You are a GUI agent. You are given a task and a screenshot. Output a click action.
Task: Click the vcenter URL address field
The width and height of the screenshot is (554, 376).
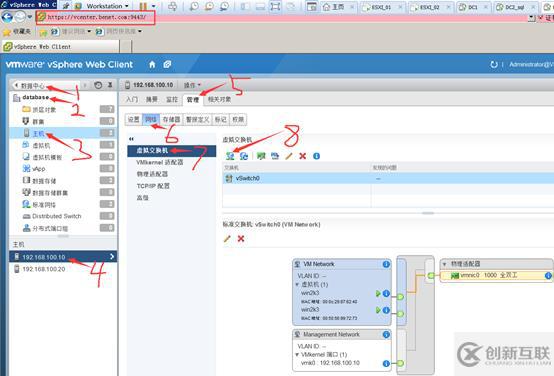(95, 17)
